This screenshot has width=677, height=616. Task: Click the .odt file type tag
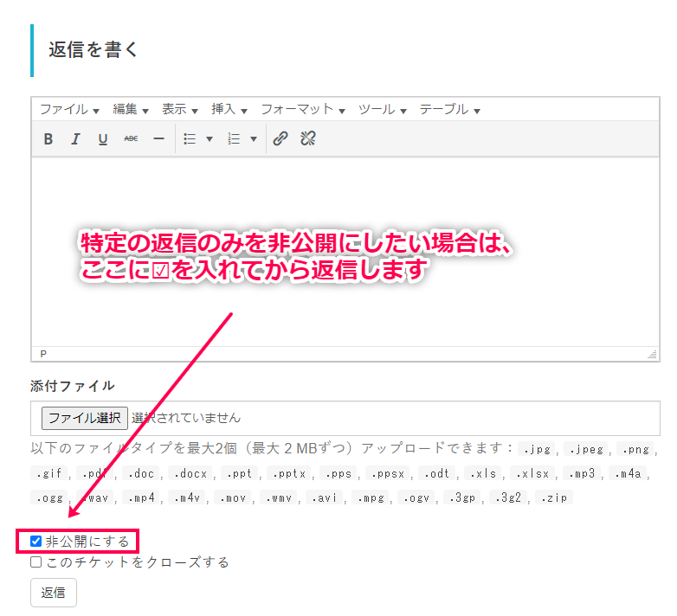[437, 473]
